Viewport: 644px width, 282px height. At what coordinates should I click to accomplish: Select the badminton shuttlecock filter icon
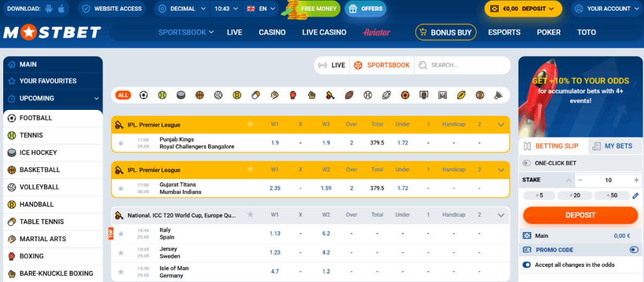click(498, 95)
